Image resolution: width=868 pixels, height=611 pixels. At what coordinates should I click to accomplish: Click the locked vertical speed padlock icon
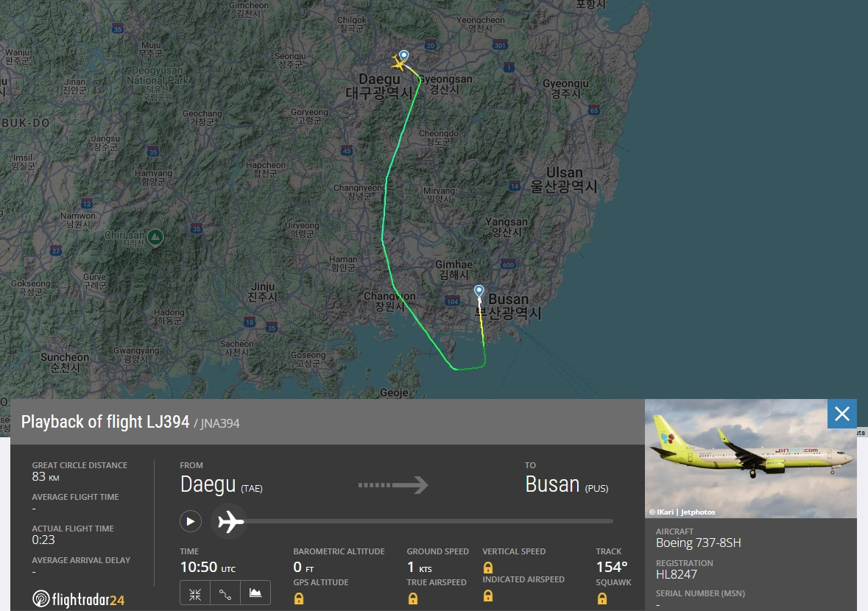[487, 568]
